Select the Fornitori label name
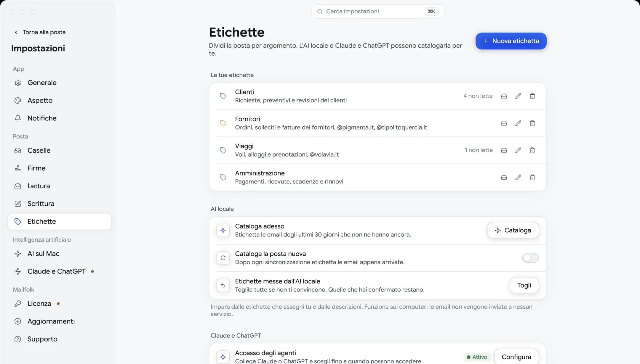This screenshot has height=364, width=640. pyautogui.click(x=247, y=119)
